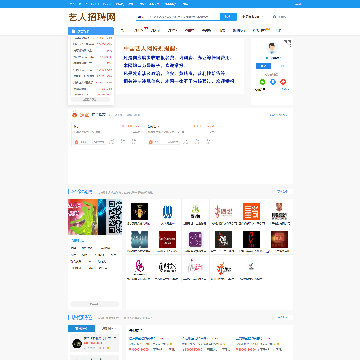Click the 艺人招聘网 site logo
The height and width of the screenshot is (360, 360).
tap(92, 17)
